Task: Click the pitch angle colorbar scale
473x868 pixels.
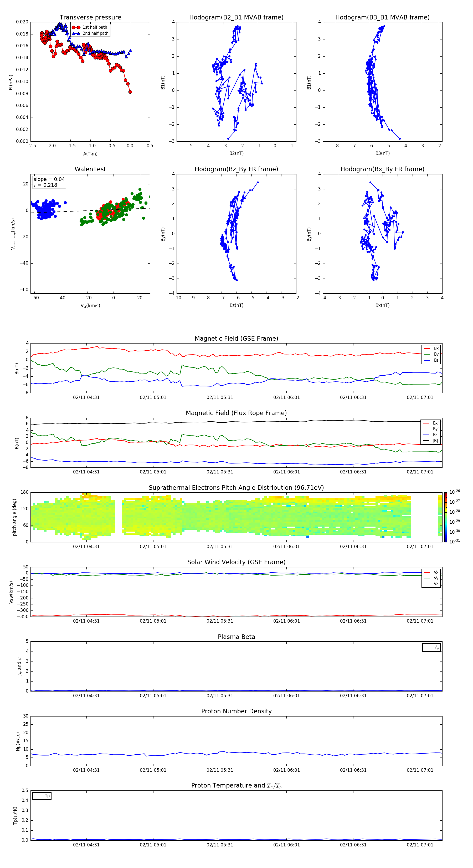Action: (446, 517)
